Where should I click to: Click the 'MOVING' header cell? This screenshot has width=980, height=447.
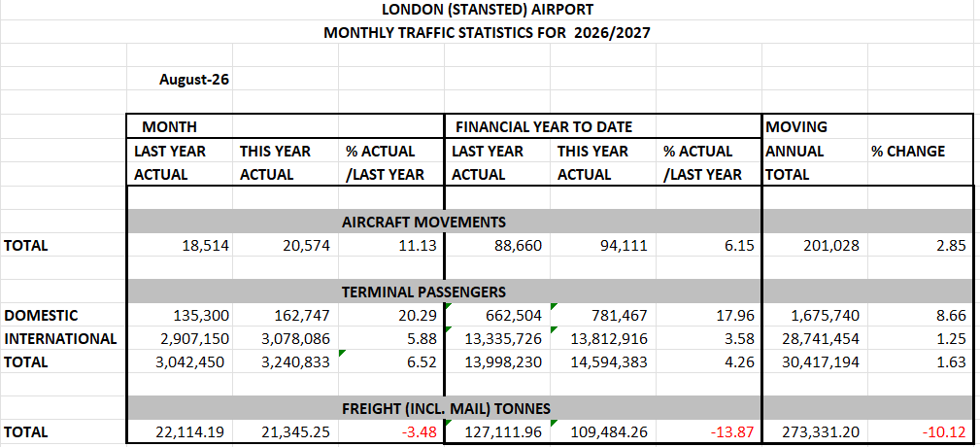coord(814,127)
